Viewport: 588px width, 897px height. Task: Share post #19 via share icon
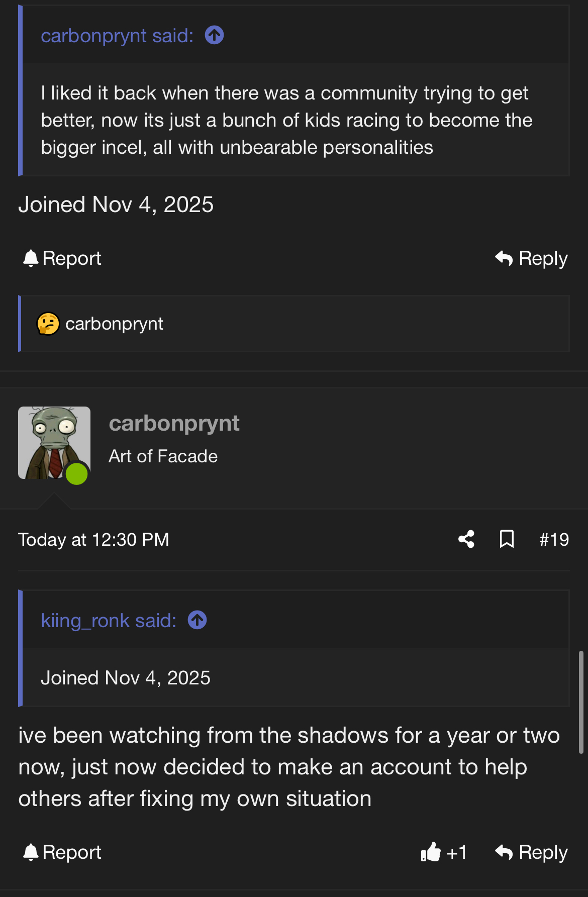pyautogui.click(x=466, y=539)
